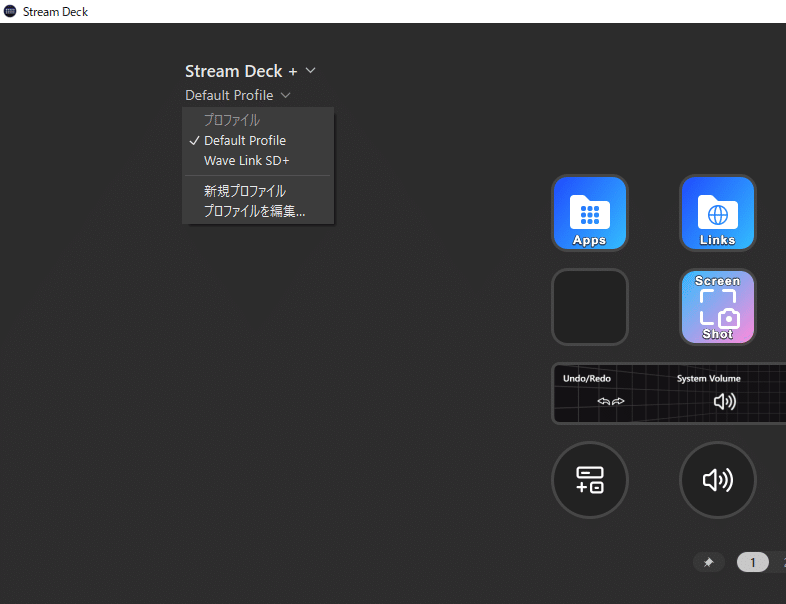The image size is (786, 604).
Task: Click the System Volume touch strip segment
Action: (x=724, y=393)
